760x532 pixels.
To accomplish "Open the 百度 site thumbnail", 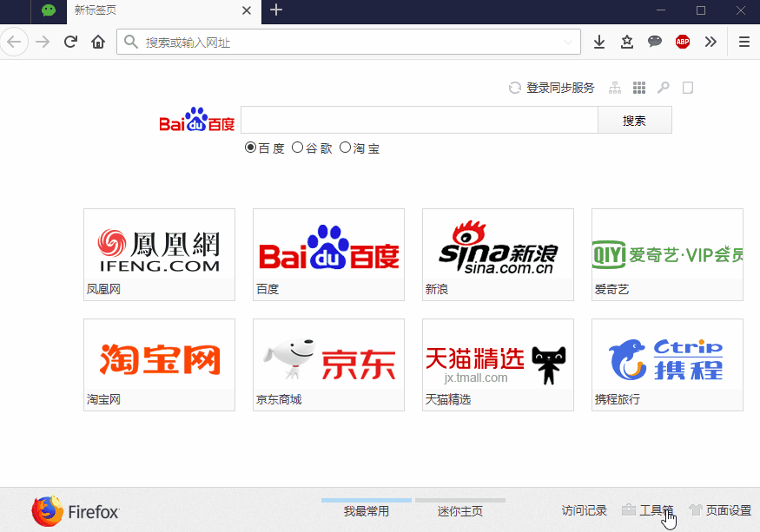I will coord(328,254).
